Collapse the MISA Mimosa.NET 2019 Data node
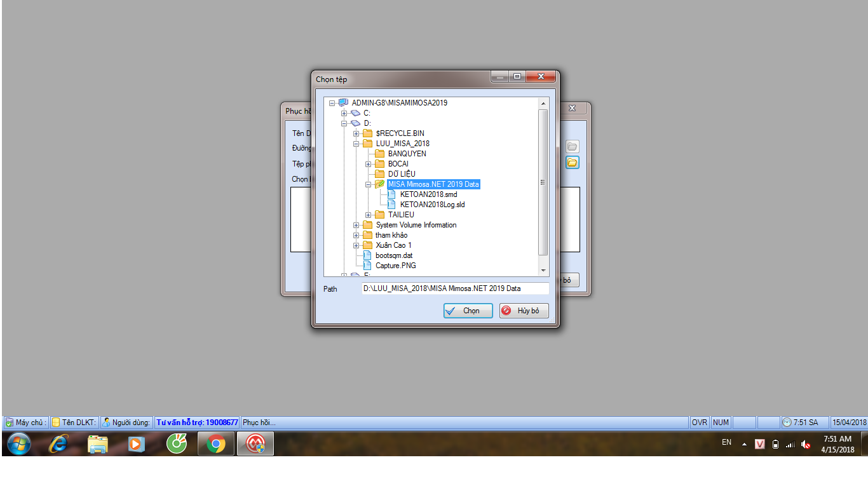868x488 pixels. [368, 184]
